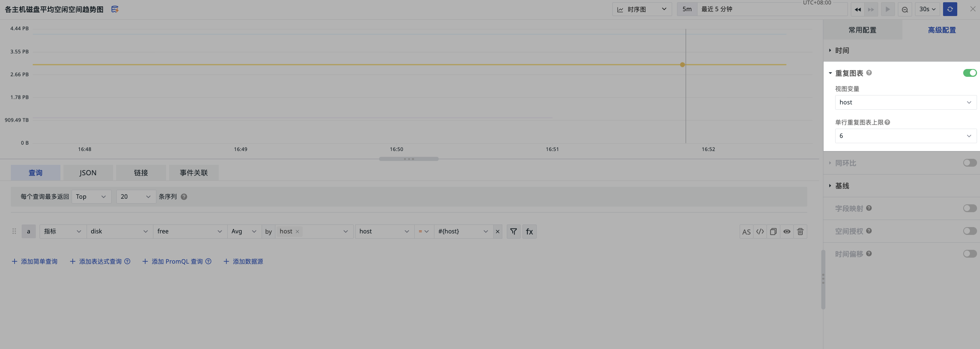Click the filter funnel icon in query row
This screenshot has height=349, width=980.
(513, 231)
